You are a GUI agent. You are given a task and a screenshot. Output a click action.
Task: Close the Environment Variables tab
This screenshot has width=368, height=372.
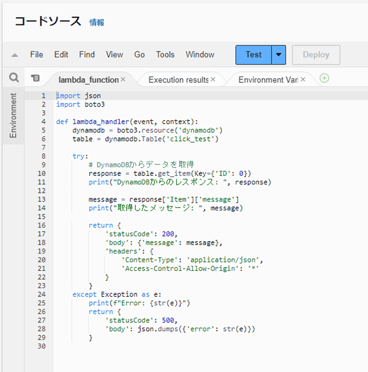pos(303,80)
